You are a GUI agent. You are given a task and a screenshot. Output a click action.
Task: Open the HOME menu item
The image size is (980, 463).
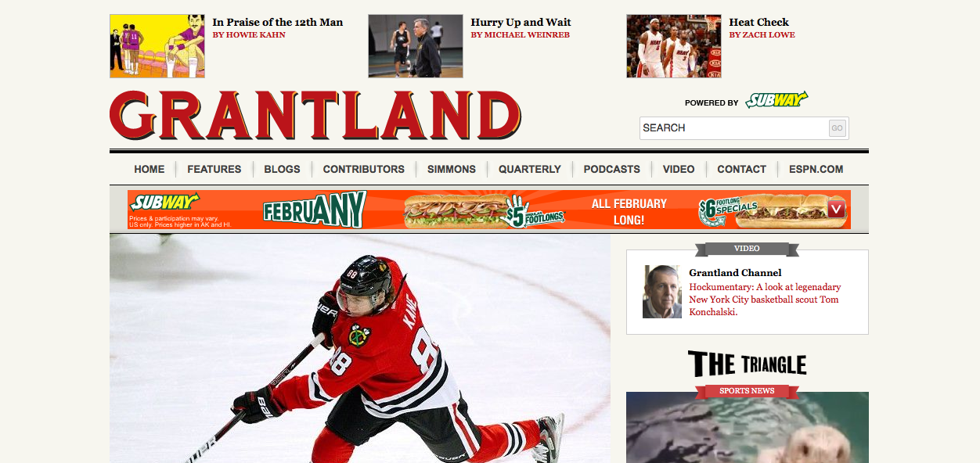pyautogui.click(x=150, y=169)
